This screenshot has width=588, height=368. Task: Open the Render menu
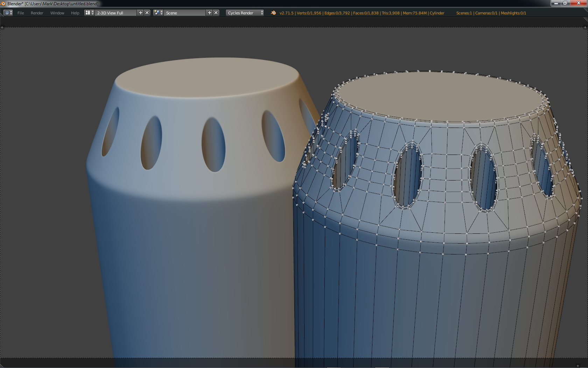point(37,13)
